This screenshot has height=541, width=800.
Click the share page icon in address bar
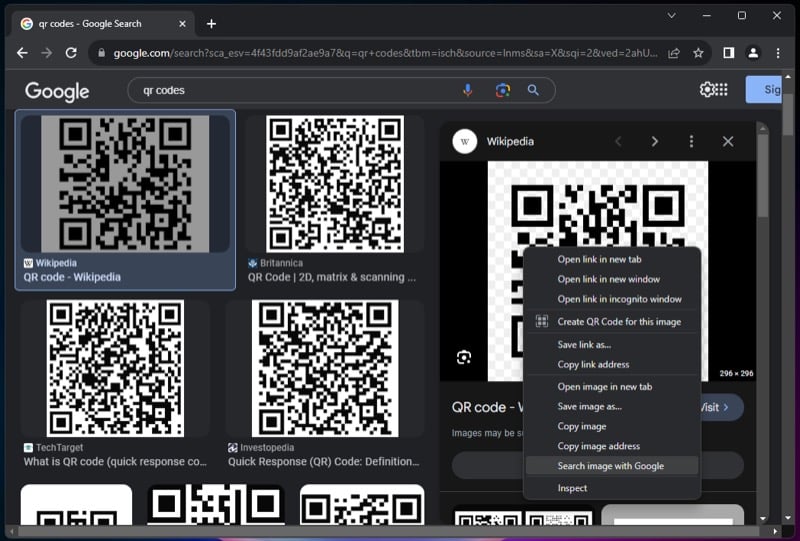coord(674,53)
